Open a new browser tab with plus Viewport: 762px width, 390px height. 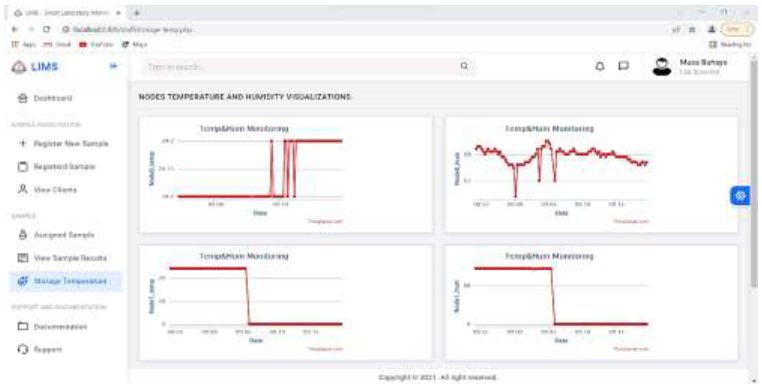pos(137,12)
